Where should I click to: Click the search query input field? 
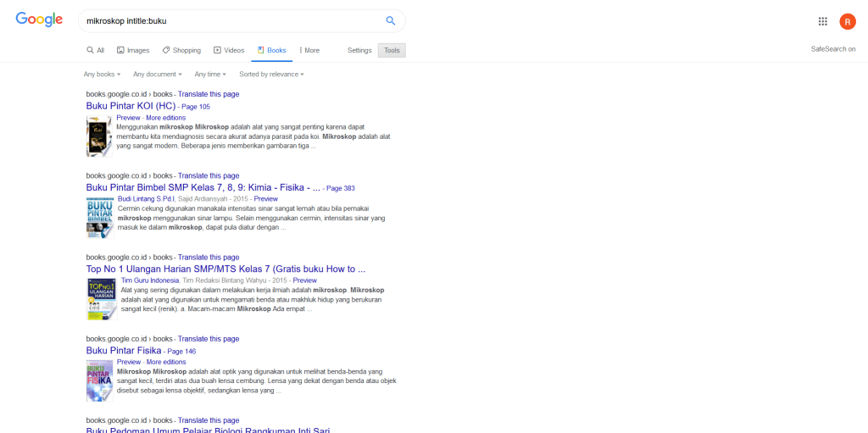229,21
